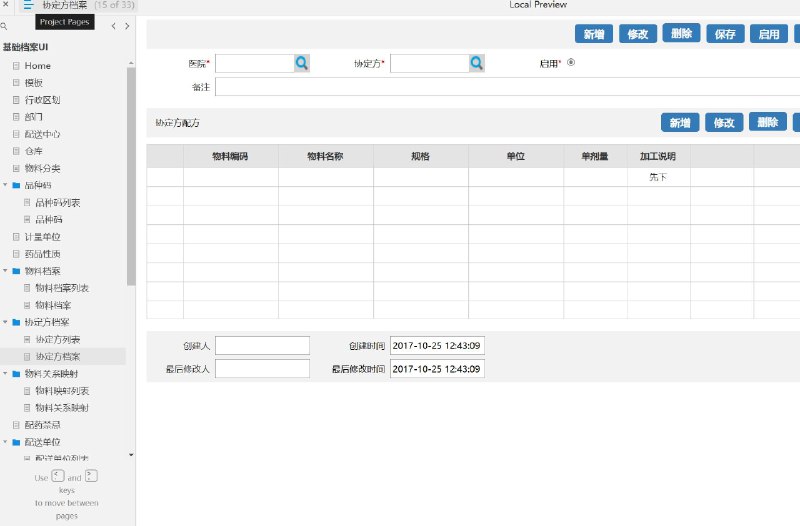This screenshot has width=800, height=526.
Task: Select the 启用 radio button
Action: [571, 63]
